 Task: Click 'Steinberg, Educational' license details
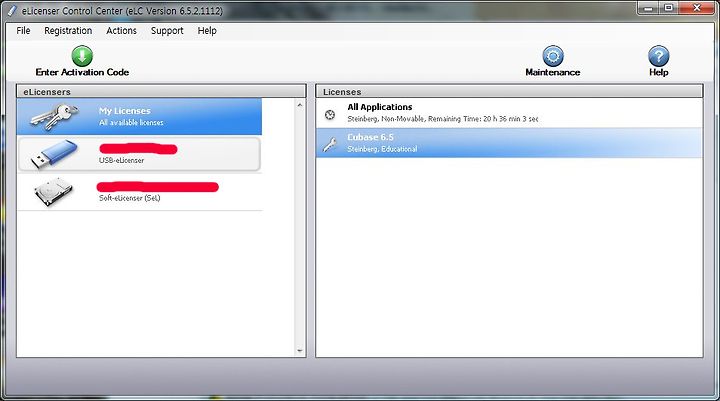pyautogui.click(x=382, y=149)
